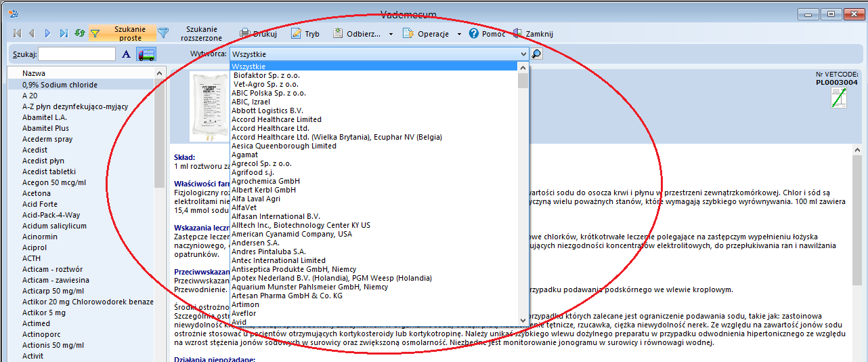This screenshot has width=868, height=362.
Task: Go to previous record arrow
Action: pyautogui.click(x=32, y=33)
